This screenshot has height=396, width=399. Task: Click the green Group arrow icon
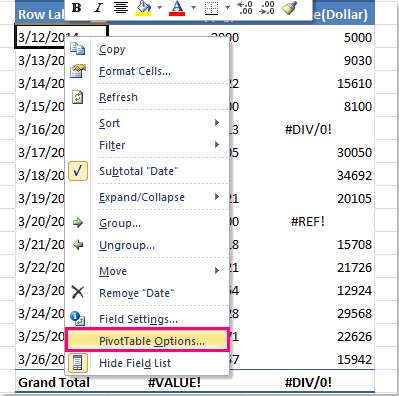point(78,223)
